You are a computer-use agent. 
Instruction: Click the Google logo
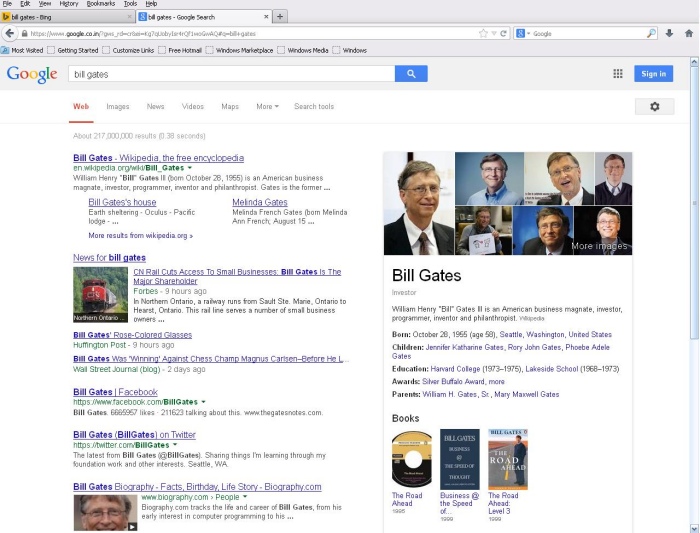(32, 74)
